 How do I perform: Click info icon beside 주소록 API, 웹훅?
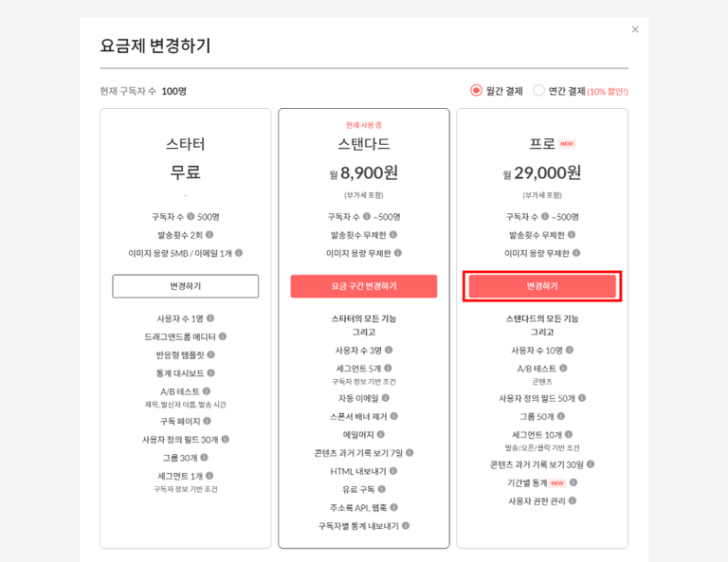click(393, 507)
